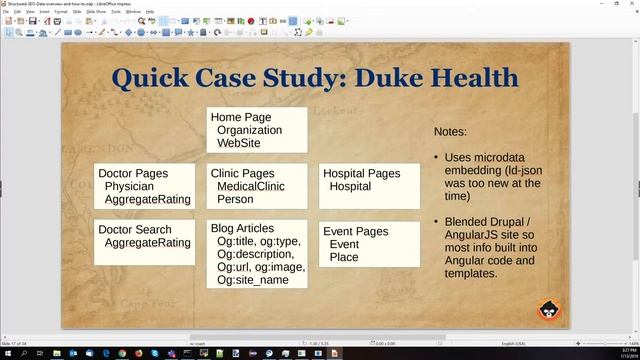
Task: Click the horizontal scrollbar below the slide
Action: pyautogui.click(x=318, y=337)
